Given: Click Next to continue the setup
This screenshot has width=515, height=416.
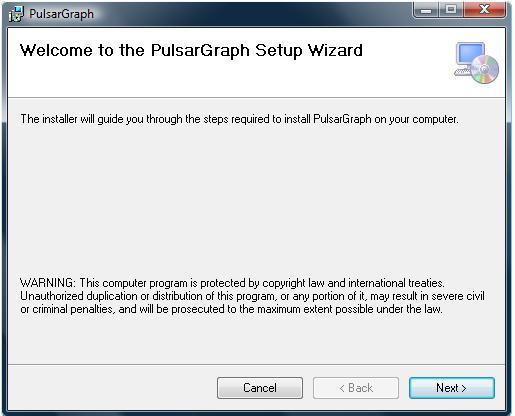Looking at the screenshot, I should pyautogui.click(x=452, y=388).
